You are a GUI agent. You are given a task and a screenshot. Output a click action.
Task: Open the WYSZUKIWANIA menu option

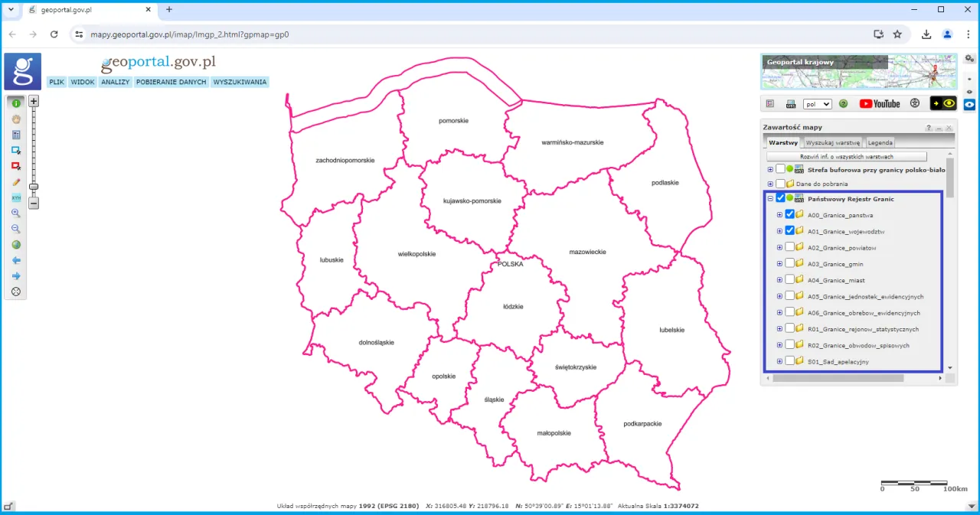240,82
